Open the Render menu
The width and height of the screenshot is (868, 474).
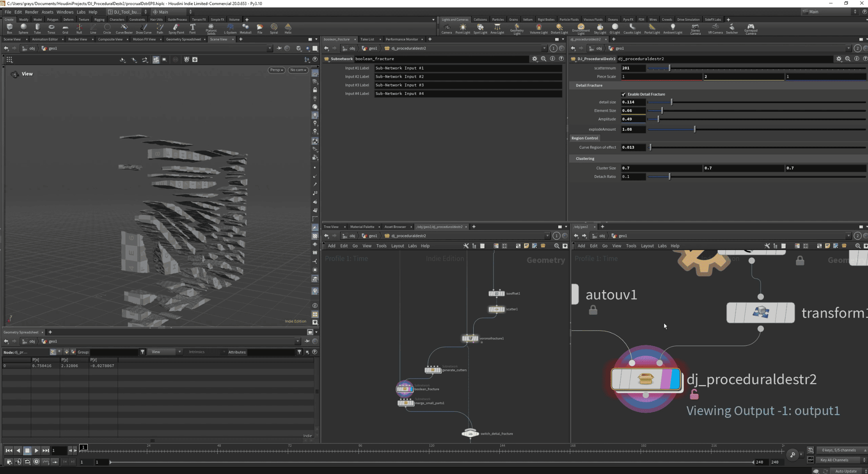pos(32,12)
